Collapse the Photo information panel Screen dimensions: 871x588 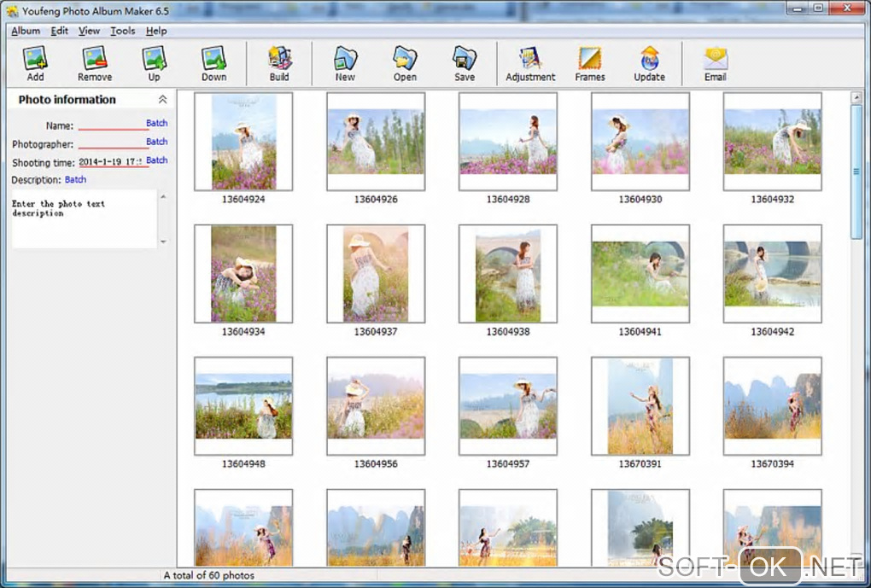pyautogui.click(x=162, y=99)
